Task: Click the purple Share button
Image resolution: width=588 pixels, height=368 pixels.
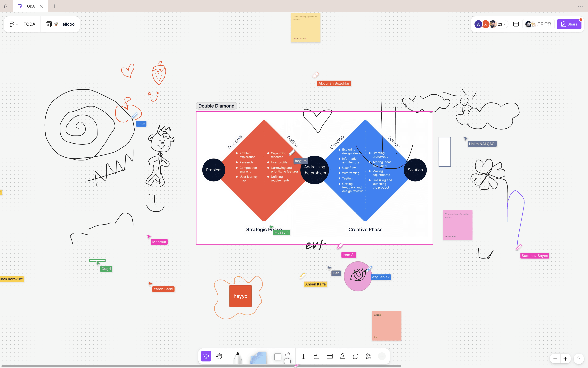Action: click(569, 24)
